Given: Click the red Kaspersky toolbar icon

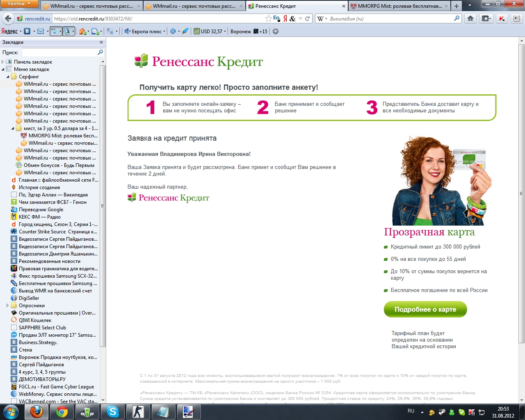Looking at the screenshot, I should pos(502,18).
